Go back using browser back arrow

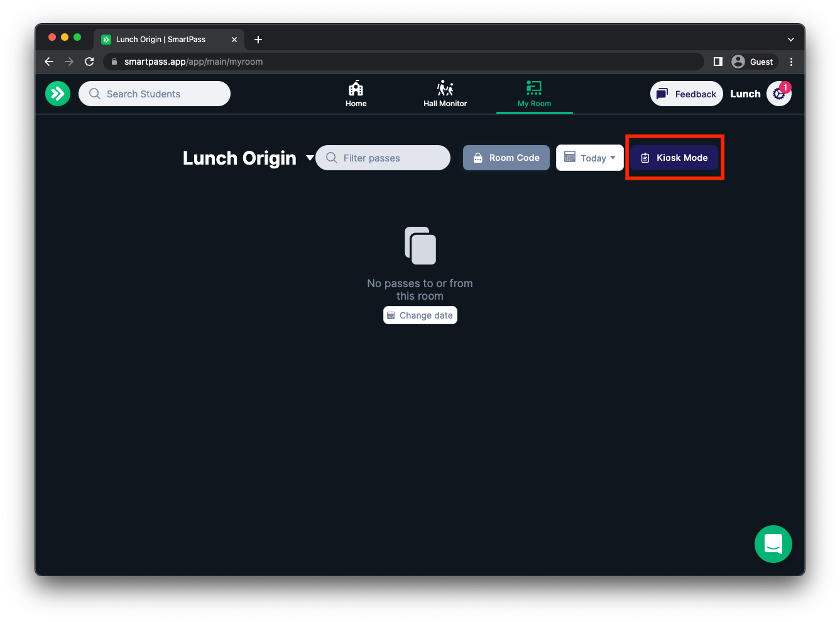click(49, 62)
